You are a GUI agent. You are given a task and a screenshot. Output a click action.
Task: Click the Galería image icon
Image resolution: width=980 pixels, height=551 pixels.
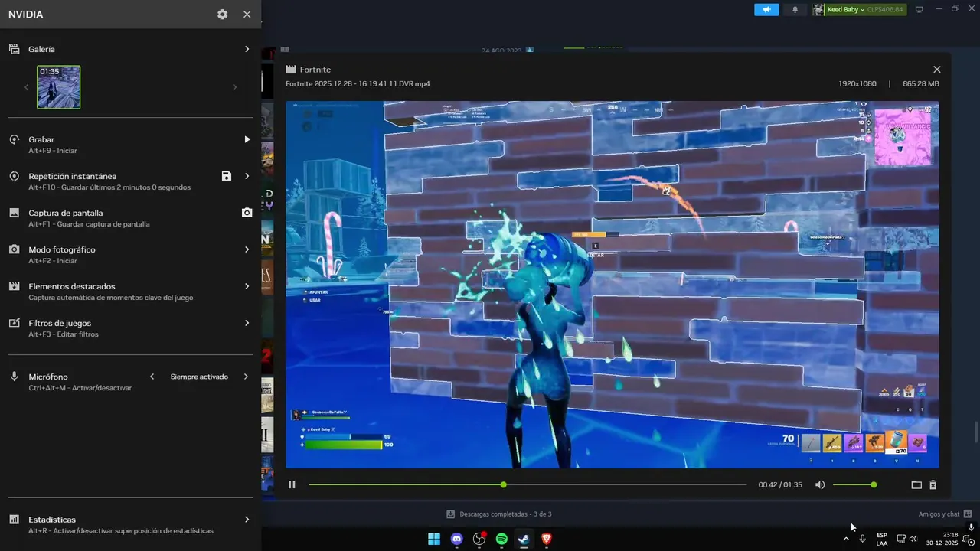[14, 49]
